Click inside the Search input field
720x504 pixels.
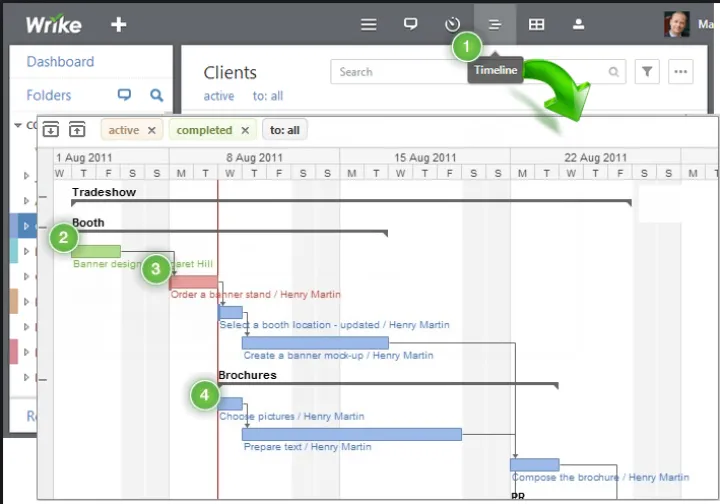[470, 72]
